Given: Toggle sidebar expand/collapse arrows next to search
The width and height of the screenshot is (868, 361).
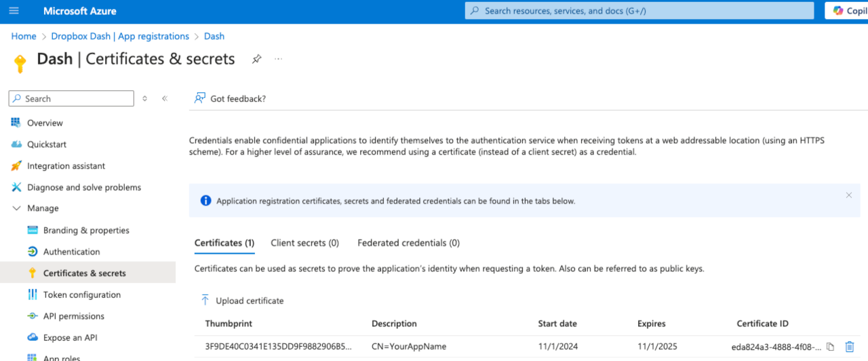Looking at the screenshot, I should pyautogui.click(x=144, y=98).
